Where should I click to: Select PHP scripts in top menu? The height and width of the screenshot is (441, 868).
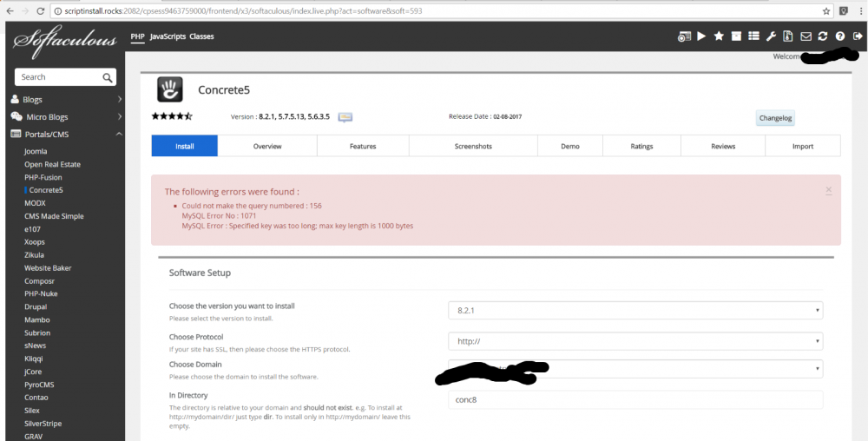tap(137, 36)
